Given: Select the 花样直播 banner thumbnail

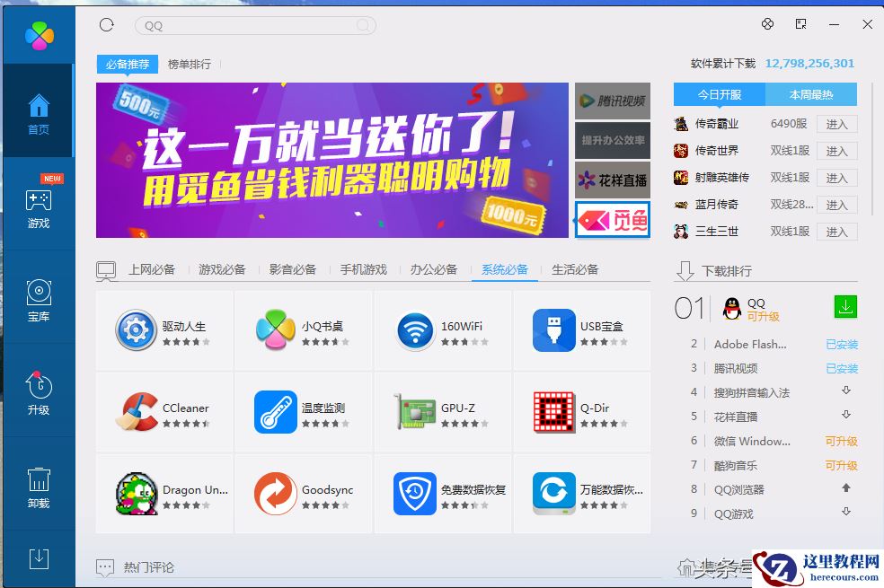Looking at the screenshot, I should click(x=613, y=180).
